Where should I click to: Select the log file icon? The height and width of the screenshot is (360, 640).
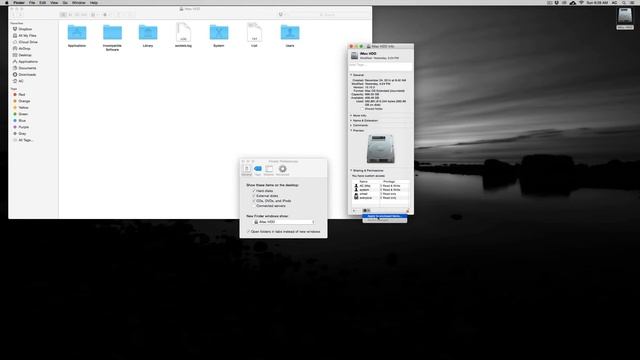click(183, 32)
